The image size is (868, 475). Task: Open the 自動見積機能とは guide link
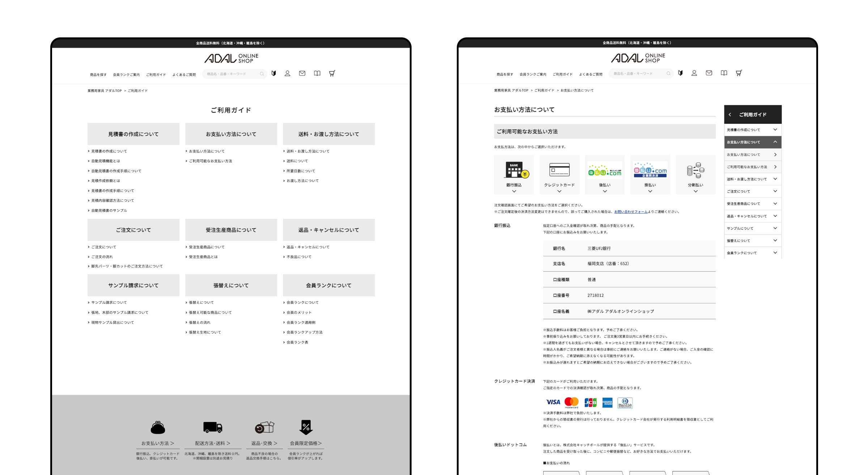click(106, 161)
